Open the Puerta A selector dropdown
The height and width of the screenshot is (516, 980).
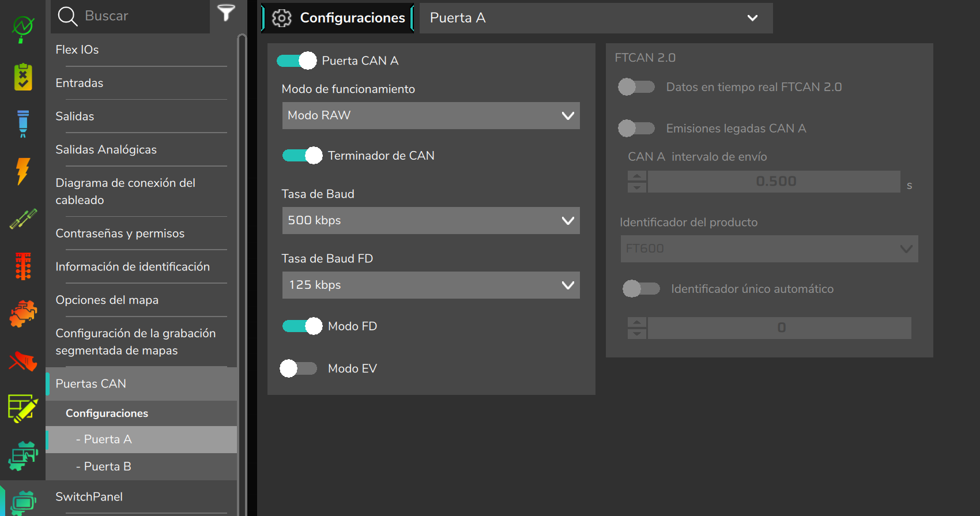[596, 18]
